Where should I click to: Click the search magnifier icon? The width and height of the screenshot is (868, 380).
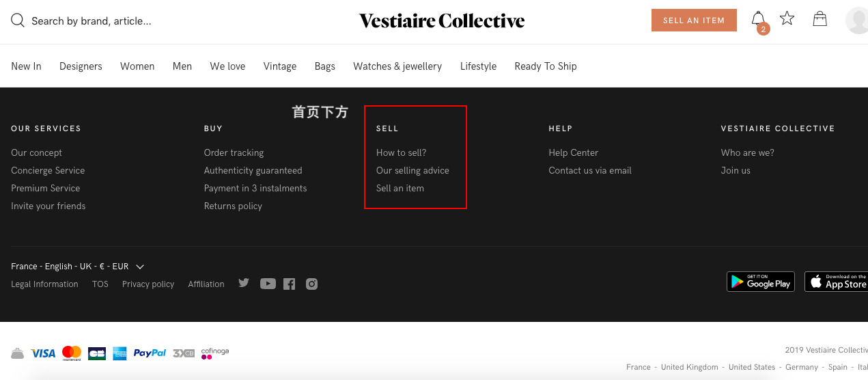pos(18,21)
